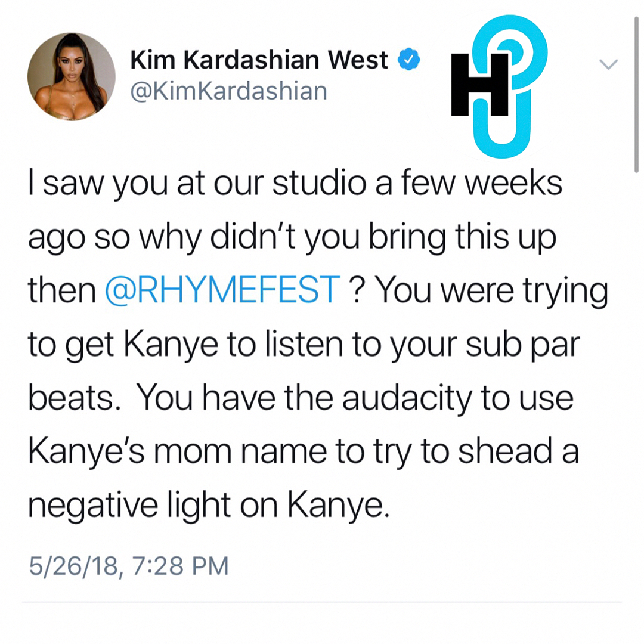Click the 7:28 PM time in the timestamp
The height and width of the screenshot is (644, 644).
pyautogui.click(x=180, y=566)
